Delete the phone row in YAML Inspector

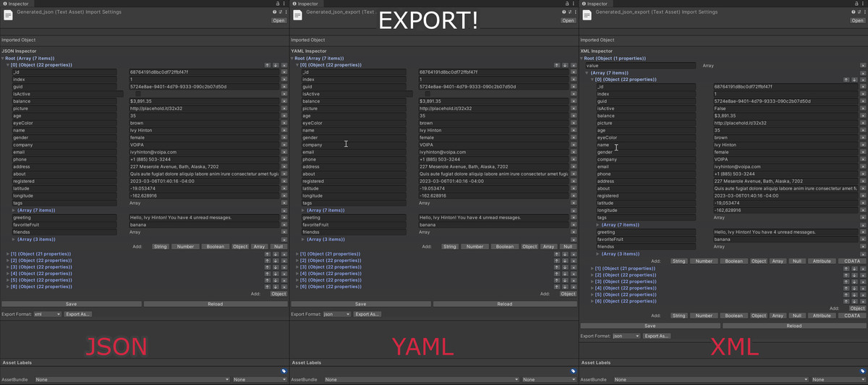(573, 159)
